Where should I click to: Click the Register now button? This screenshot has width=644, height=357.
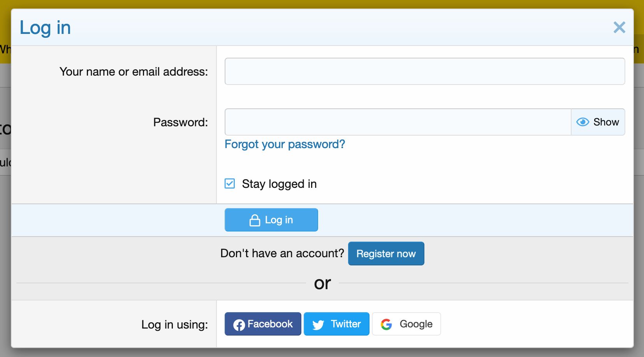pos(386,254)
